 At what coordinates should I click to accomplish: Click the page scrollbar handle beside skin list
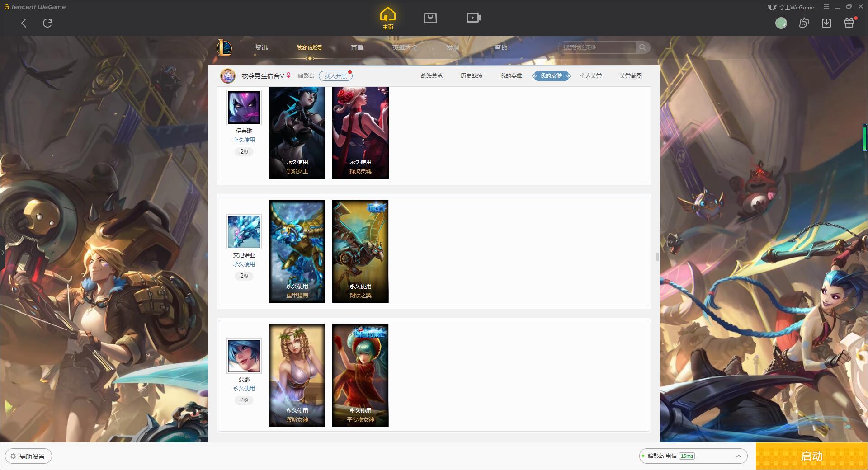(657, 257)
